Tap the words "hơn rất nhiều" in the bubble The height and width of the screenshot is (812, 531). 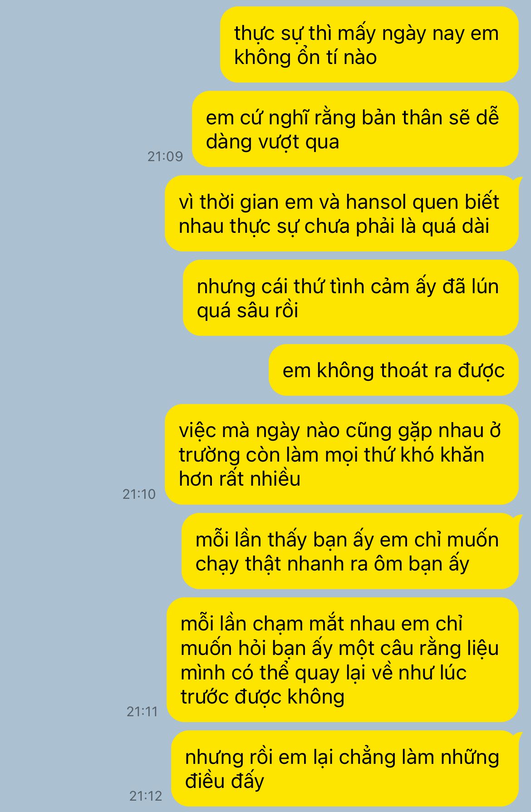tap(240, 479)
